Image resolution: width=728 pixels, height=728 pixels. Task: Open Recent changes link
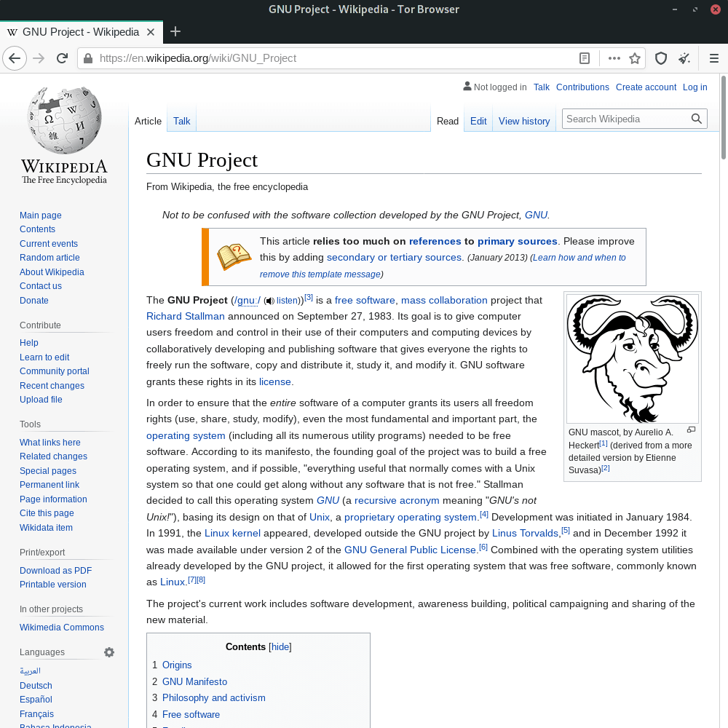(x=52, y=386)
